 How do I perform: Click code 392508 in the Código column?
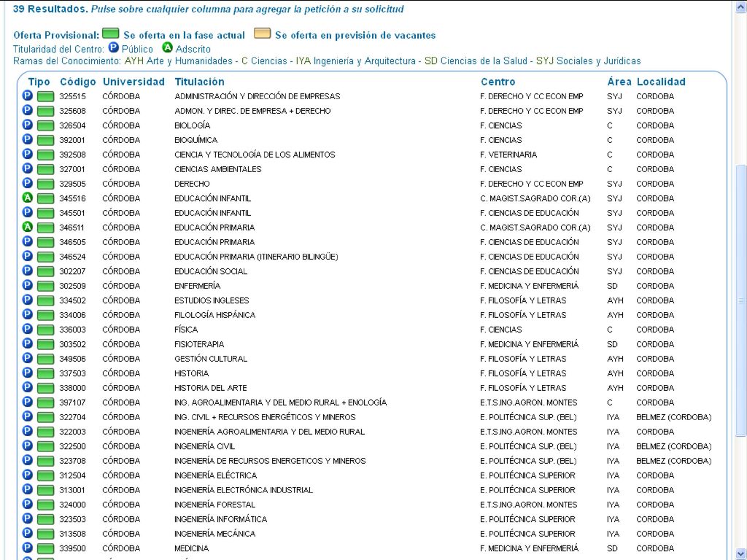tap(72, 155)
